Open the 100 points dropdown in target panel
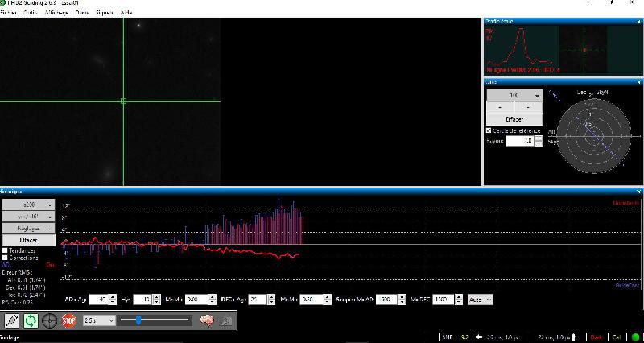Image resolution: width=644 pixels, height=343 pixels. pyautogui.click(x=514, y=95)
